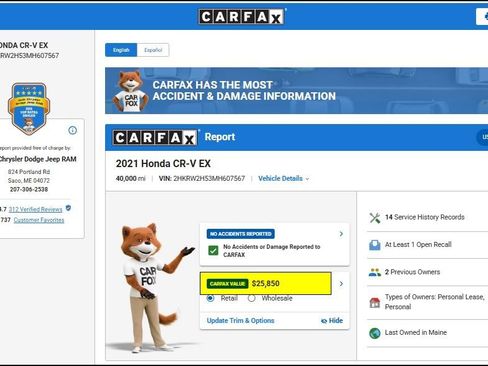Click No Accidents or Damage Reported text
This screenshot has width=488, height=366.
coord(271,251)
